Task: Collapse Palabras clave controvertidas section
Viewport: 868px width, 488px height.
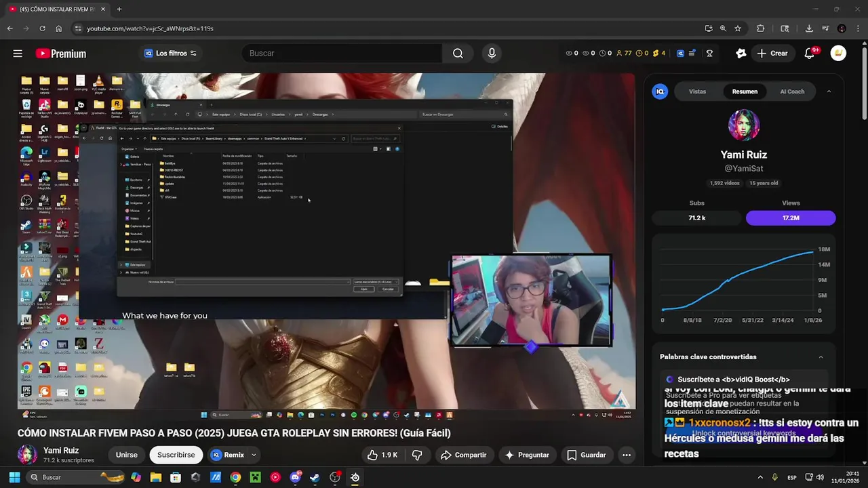Action: pos(821,357)
